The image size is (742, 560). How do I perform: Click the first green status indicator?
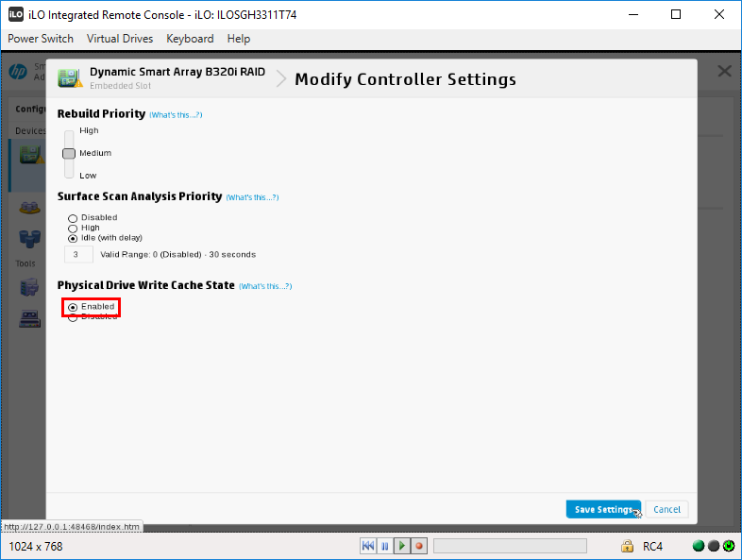[x=699, y=546]
